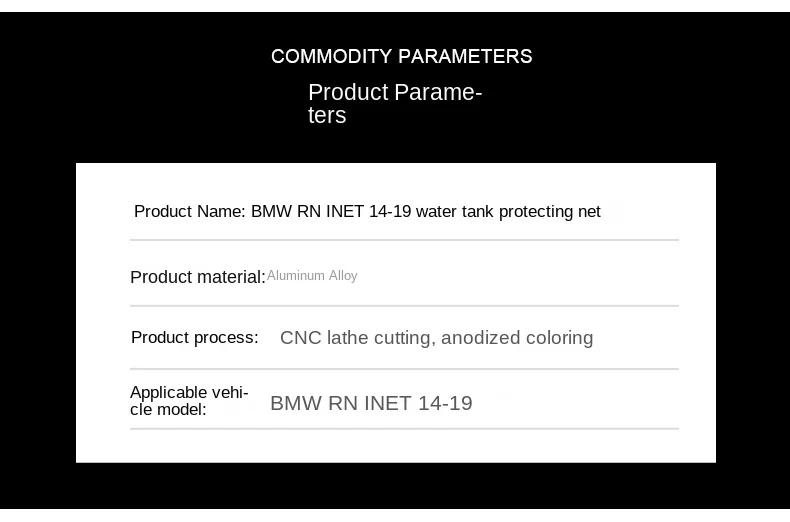The height and width of the screenshot is (522, 790).
Task: Click the "Applicable vehi-" label line
Action: [189, 393]
